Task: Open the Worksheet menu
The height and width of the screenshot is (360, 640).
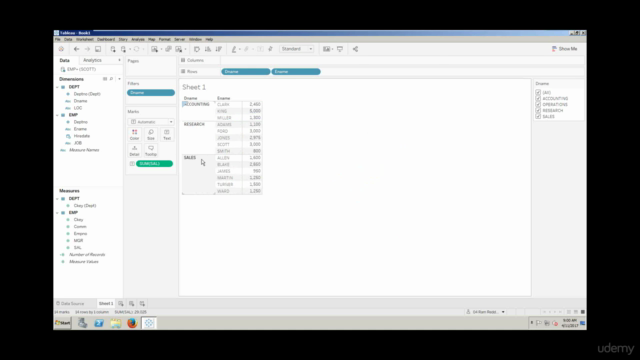Action: pos(85,40)
